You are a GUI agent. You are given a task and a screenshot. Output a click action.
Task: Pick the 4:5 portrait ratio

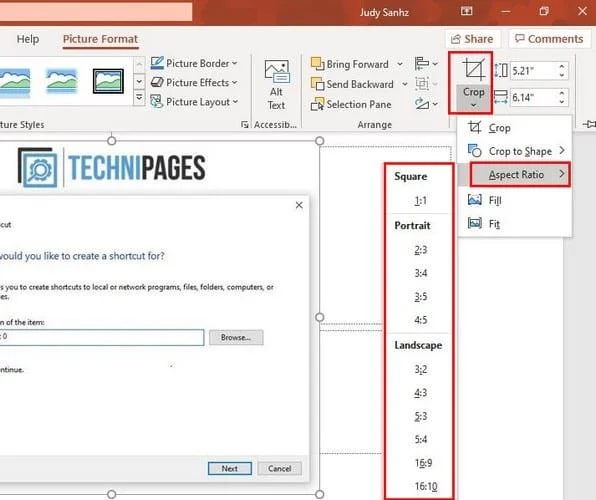(420, 320)
